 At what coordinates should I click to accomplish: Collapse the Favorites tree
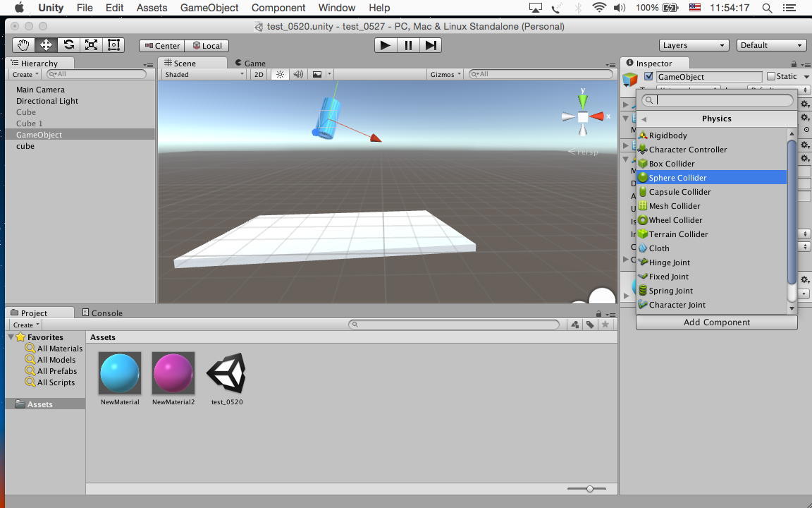11,337
